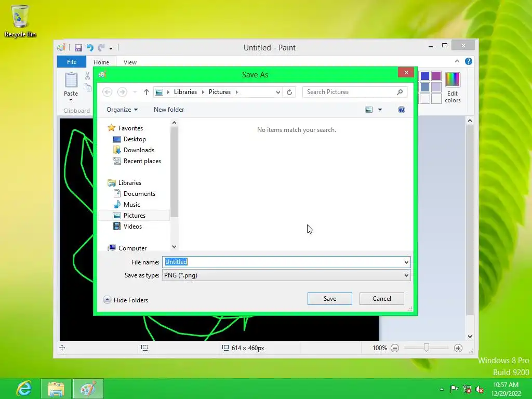Open Recycle Bin on desktop

click(x=20, y=21)
